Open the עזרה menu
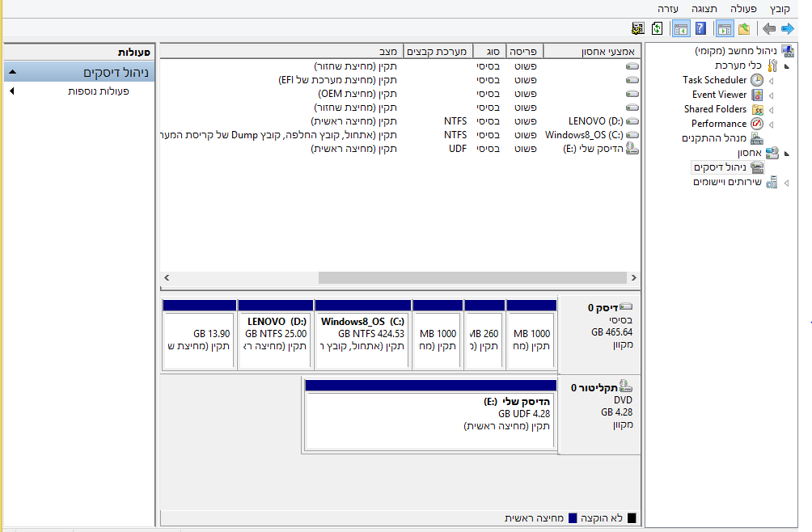The image size is (812, 532). 668,9
